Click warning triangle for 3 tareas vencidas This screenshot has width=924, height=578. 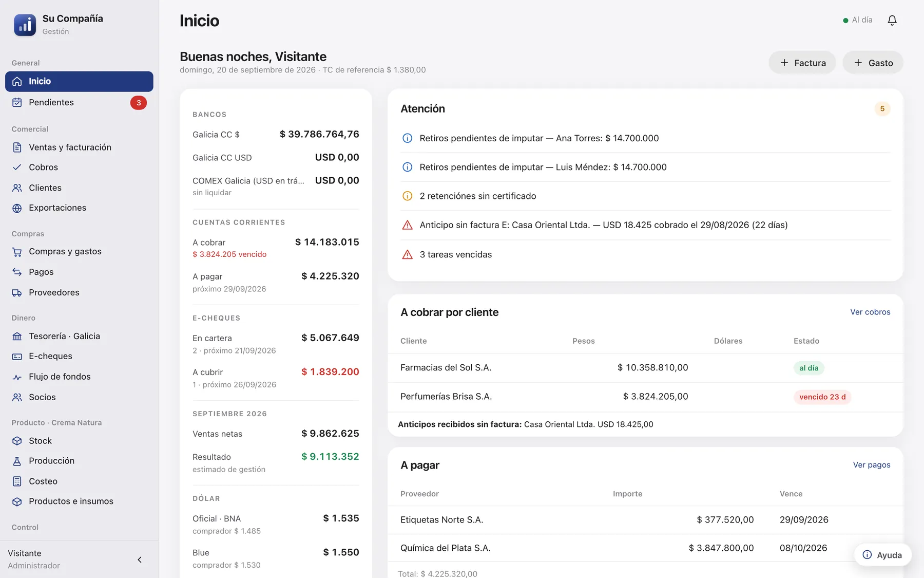pos(407,254)
